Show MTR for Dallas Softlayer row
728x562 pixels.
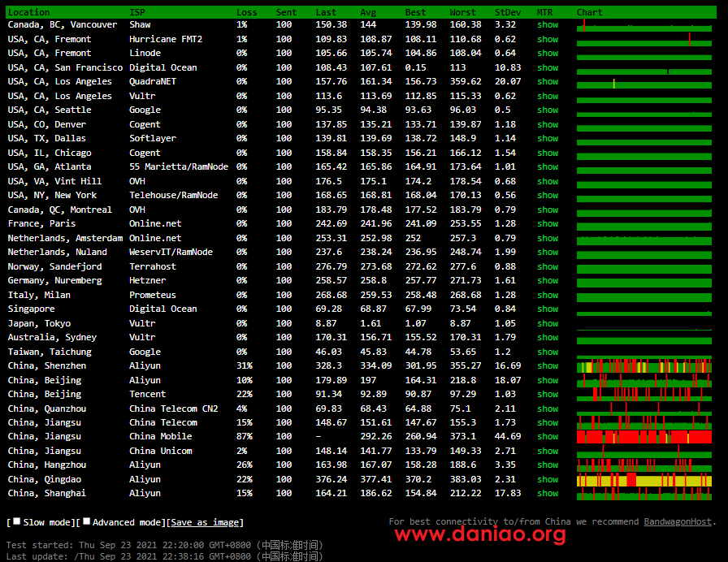click(x=548, y=138)
